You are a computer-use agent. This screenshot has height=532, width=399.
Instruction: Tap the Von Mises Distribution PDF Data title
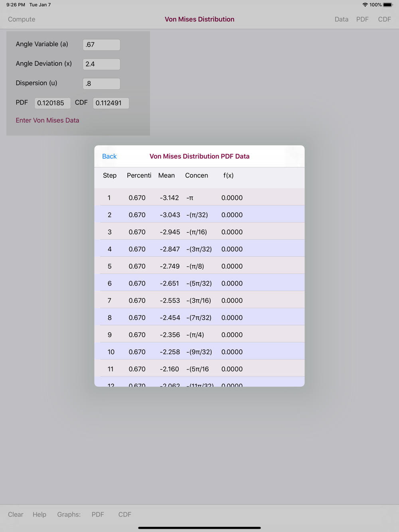click(199, 156)
